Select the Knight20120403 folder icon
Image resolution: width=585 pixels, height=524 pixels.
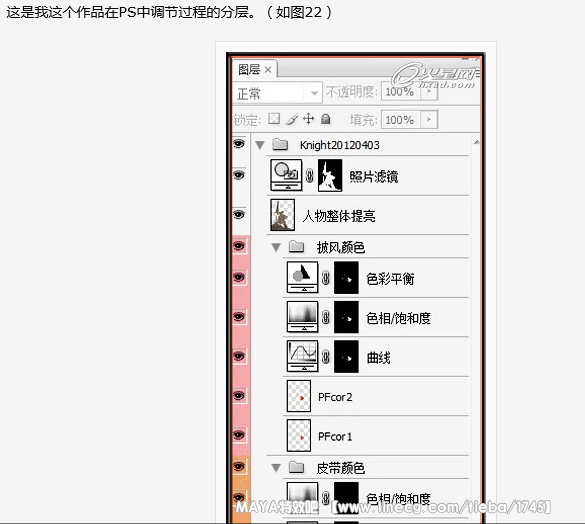[x=280, y=144]
